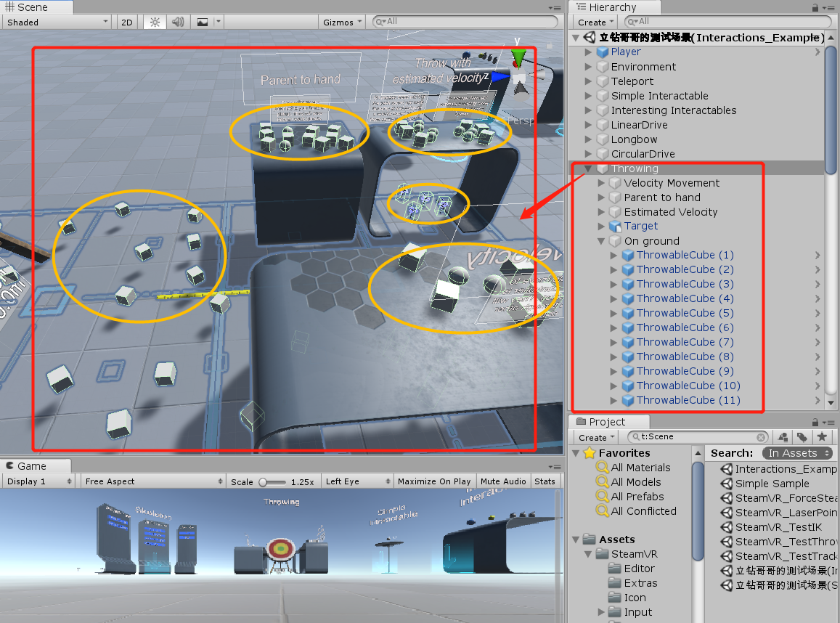Click the lock icon on the Hierarchy panel
Screen dimensions: 840x623
816,7
